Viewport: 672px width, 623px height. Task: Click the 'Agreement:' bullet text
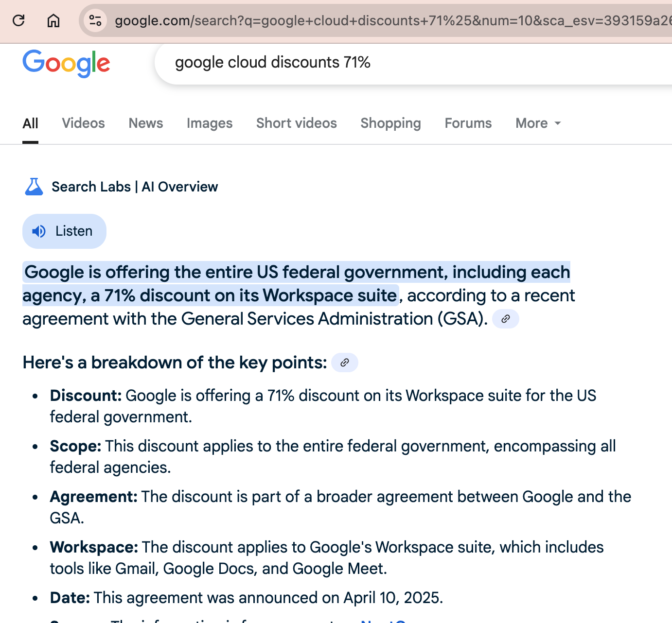[x=340, y=507]
